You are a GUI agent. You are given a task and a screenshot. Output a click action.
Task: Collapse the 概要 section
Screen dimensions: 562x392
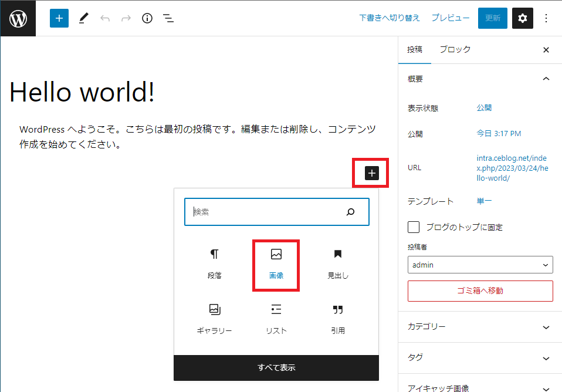(x=480, y=79)
